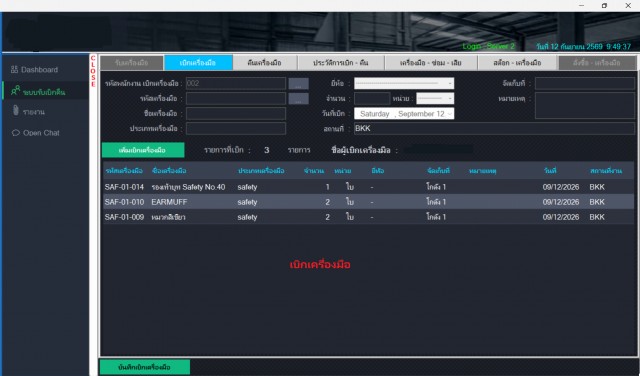The height and width of the screenshot is (376, 640).
Task: Click the วันที่ column header
Action: tap(550, 171)
